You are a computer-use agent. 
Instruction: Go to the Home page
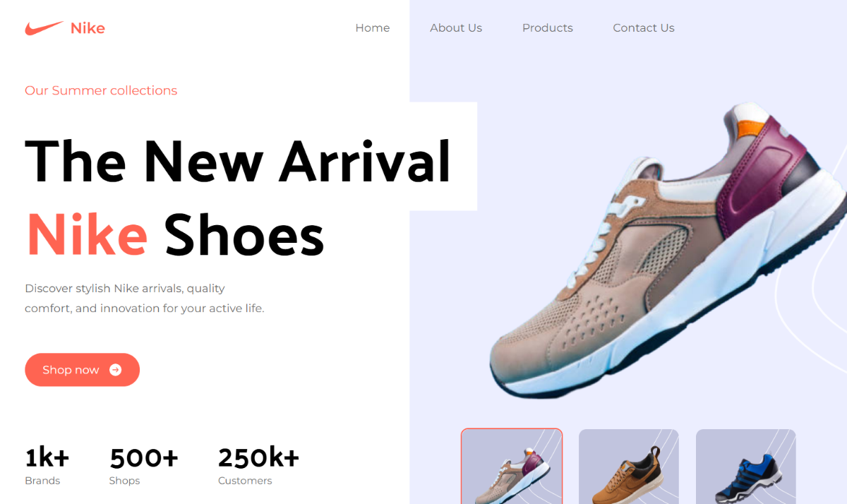[373, 28]
